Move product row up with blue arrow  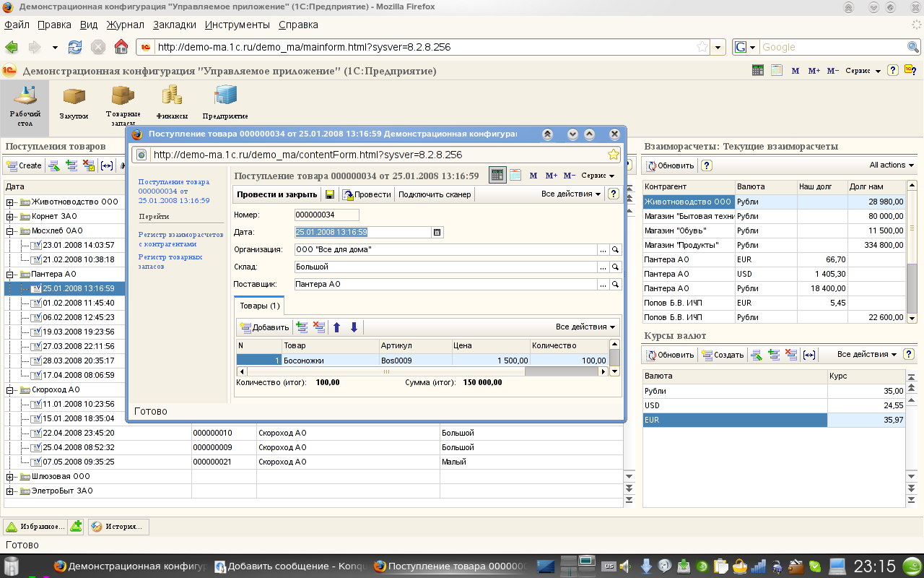[336, 327]
